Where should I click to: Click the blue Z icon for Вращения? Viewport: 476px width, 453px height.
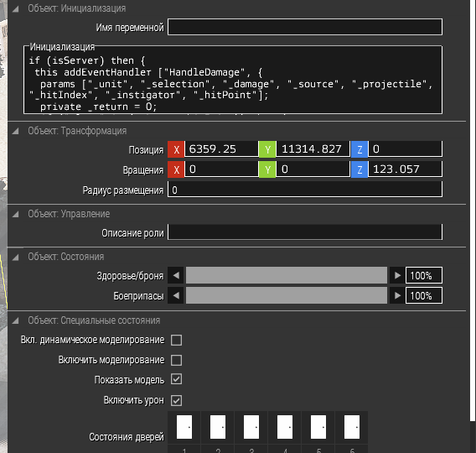click(360, 169)
